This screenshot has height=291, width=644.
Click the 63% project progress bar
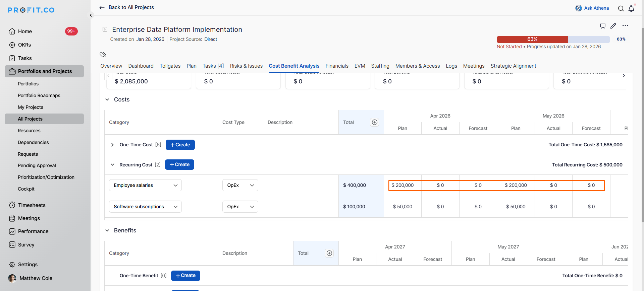553,39
